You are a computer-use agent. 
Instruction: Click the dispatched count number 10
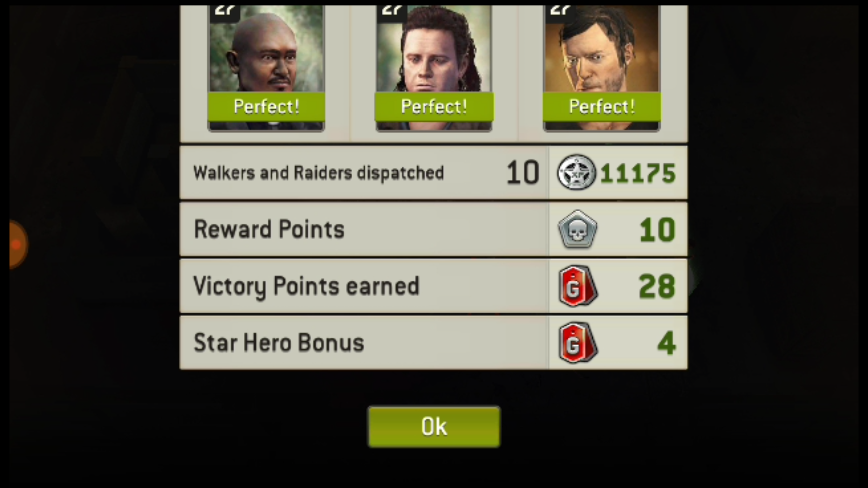[x=522, y=172]
